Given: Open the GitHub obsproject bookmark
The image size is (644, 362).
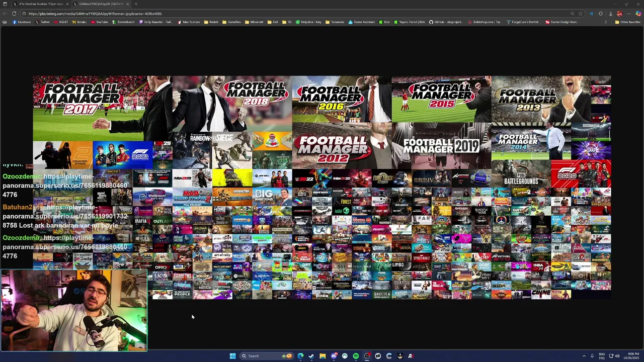Looking at the screenshot, I should [446, 22].
